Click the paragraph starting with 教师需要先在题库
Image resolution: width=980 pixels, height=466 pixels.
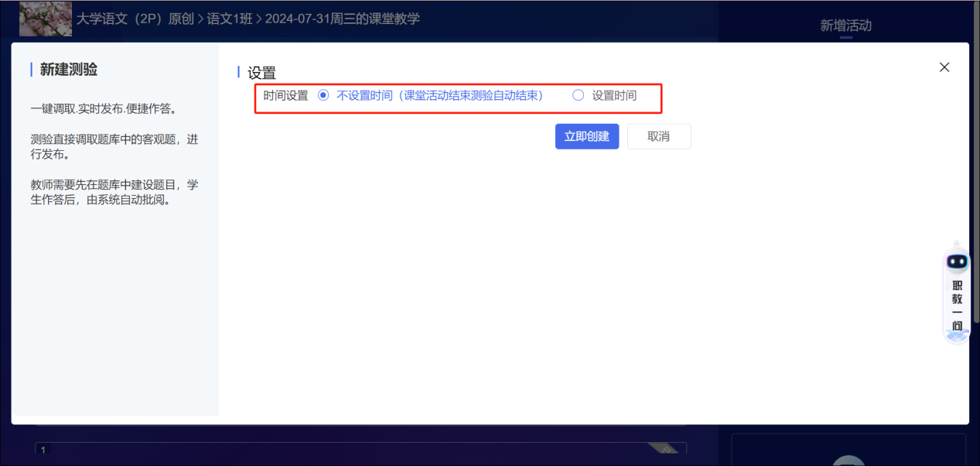[114, 192]
